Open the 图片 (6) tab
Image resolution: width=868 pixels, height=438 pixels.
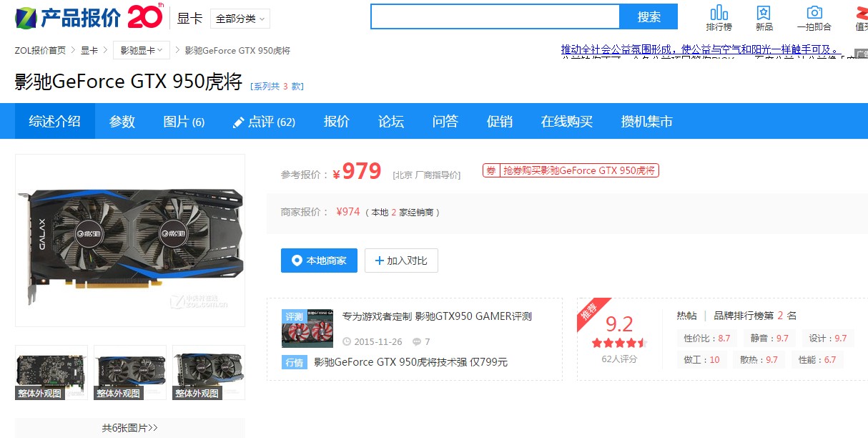(x=184, y=122)
